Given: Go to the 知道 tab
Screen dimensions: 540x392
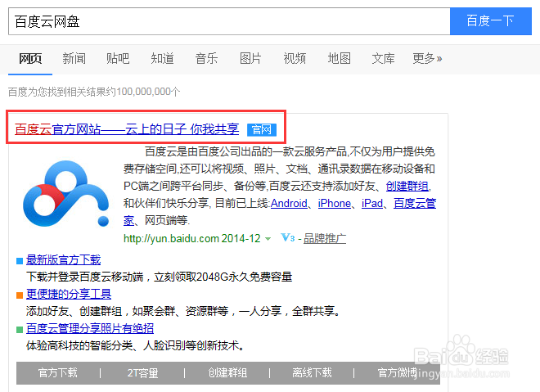Looking at the screenshot, I should click(162, 59).
